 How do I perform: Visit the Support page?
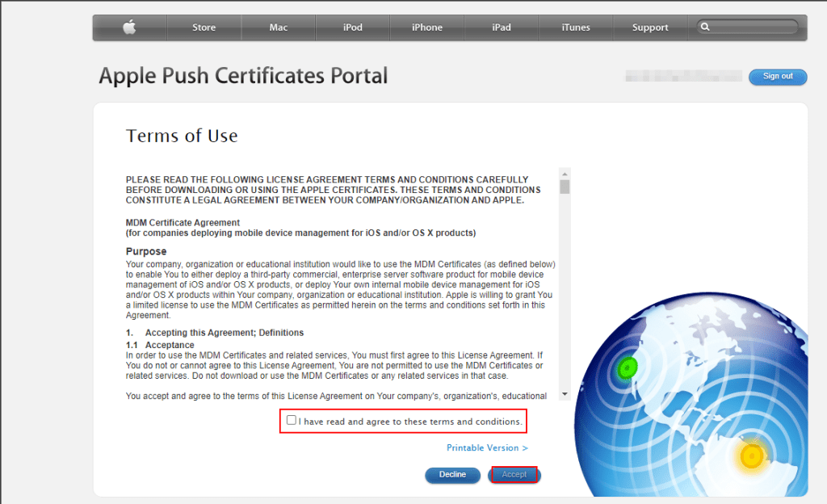pos(650,27)
